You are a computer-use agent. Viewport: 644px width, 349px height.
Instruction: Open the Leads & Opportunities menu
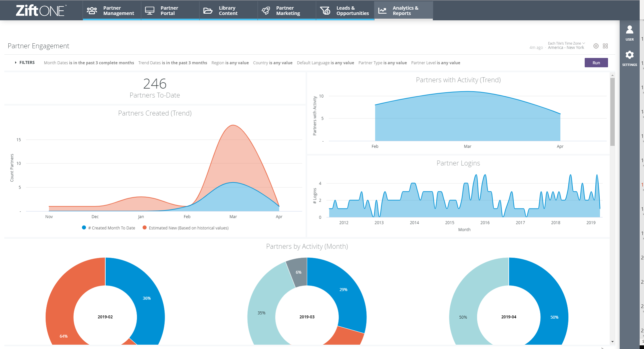point(345,11)
